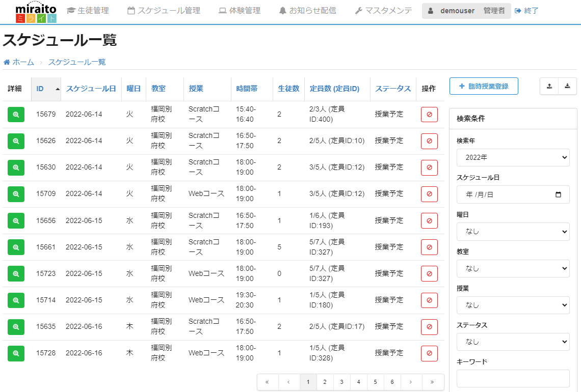Viewport: 581px width, 392px height.
Task: Open the calendar picker in スケジュール日 field
Action: (x=558, y=194)
